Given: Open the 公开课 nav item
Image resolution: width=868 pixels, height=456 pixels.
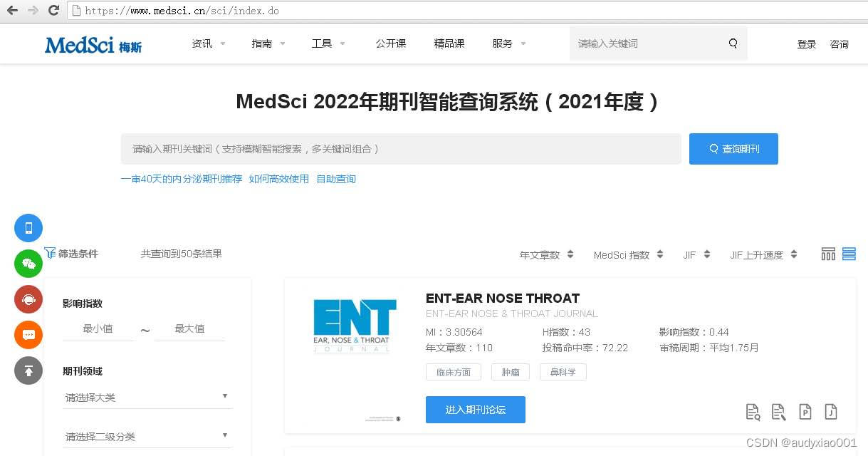Looking at the screenshot, I should [391, 43].
